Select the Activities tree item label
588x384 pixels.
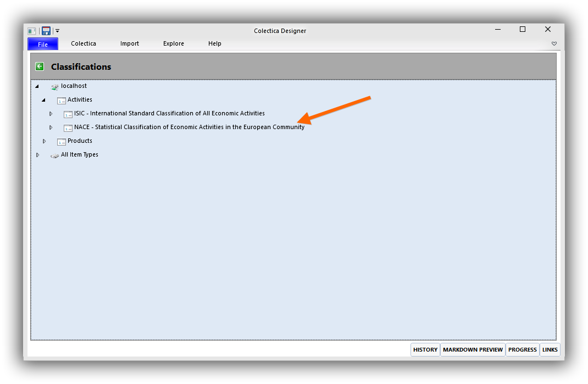click(x=80, y=100)
